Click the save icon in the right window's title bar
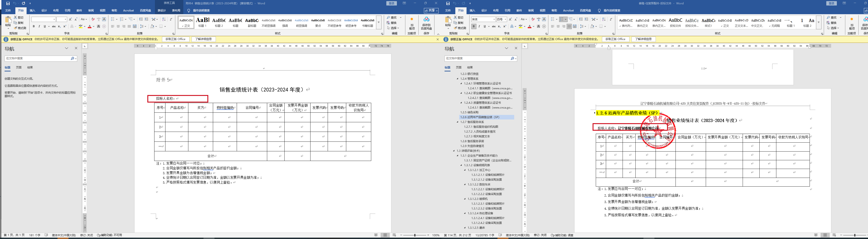The width and height of the screenshot is (868, 239). pyautogui.click(x=448, y=3)
